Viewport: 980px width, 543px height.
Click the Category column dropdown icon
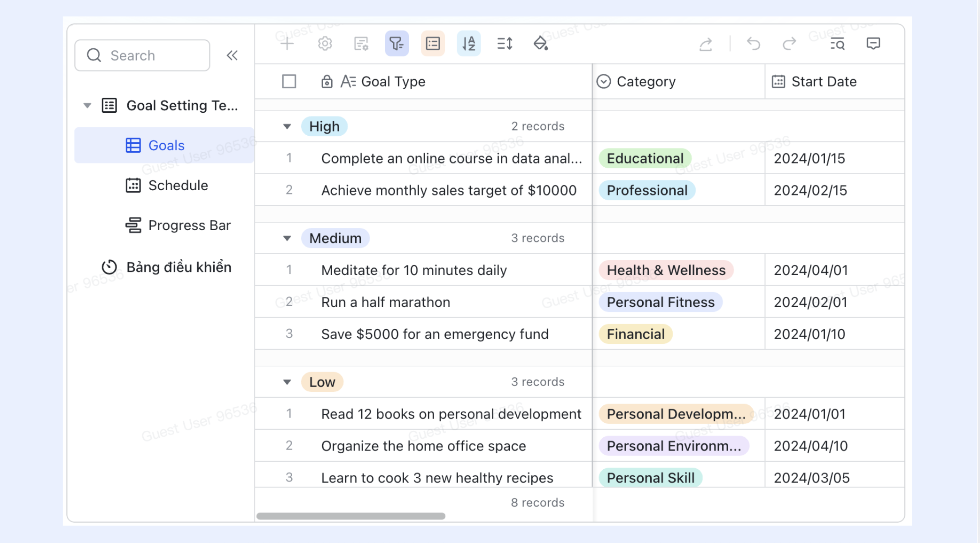tap(604, 81)
